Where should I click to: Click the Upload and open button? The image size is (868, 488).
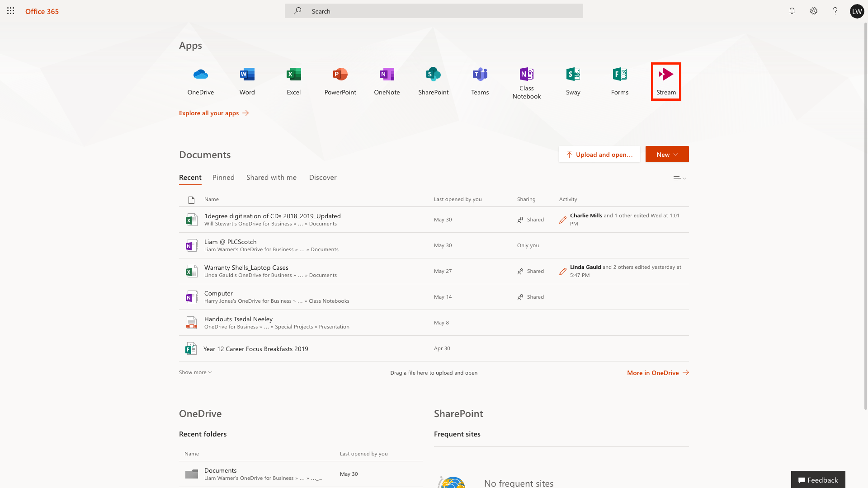pos(599,154)
